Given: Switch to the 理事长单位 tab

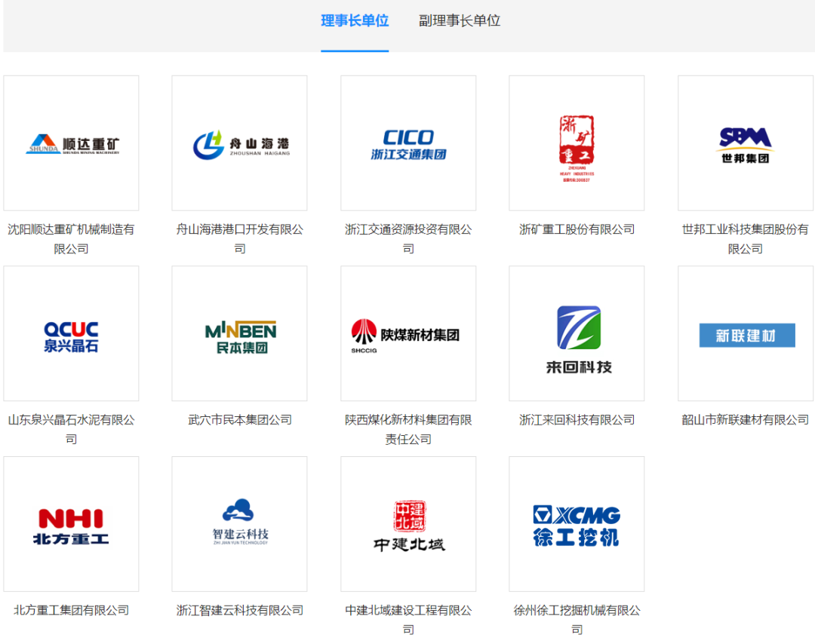Looking at the screenshot, I should [x=355, y=21].
